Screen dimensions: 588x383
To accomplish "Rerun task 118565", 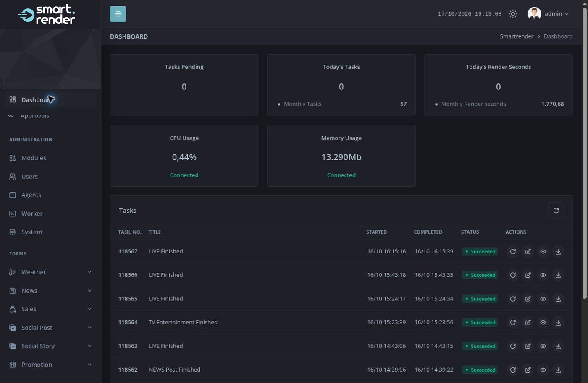I will pyautogui.click(x=513, y=299).
